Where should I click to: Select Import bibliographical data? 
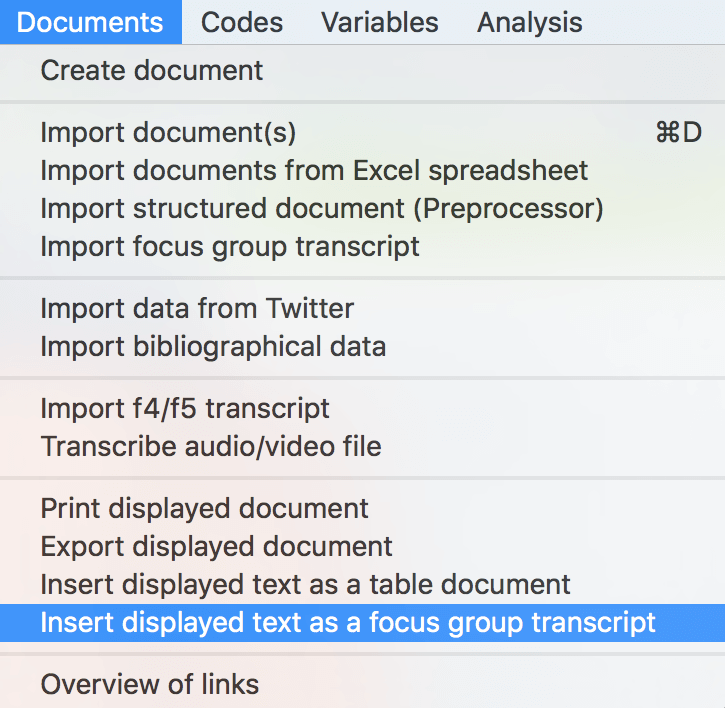(362, 346)
